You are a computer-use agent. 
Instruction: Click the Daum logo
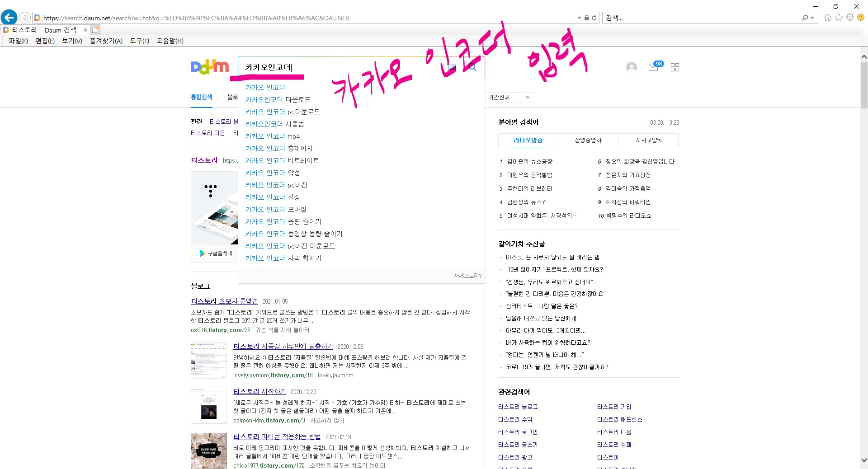pyautogui.click(x=210, y=67)
